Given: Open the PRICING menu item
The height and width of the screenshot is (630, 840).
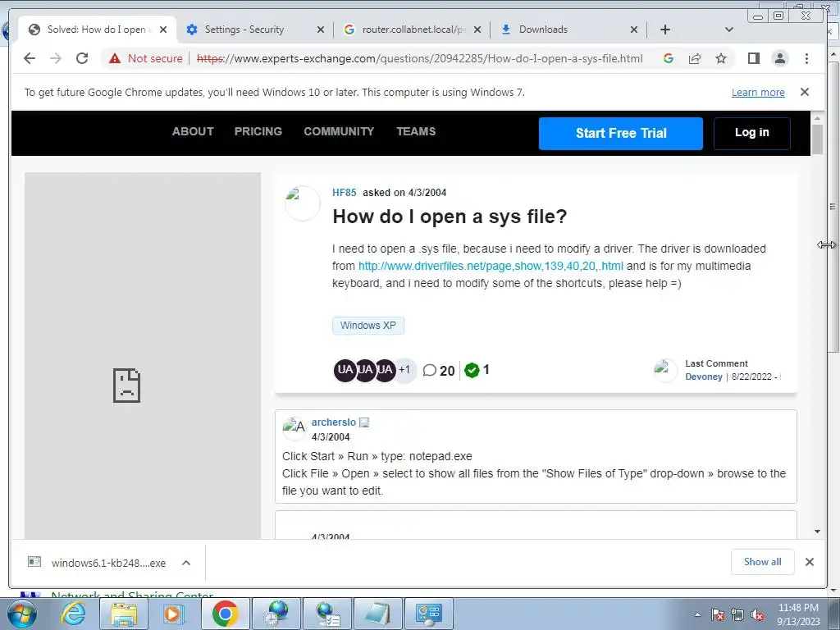Looking at the screenshot, I should (x=258, y=131).
